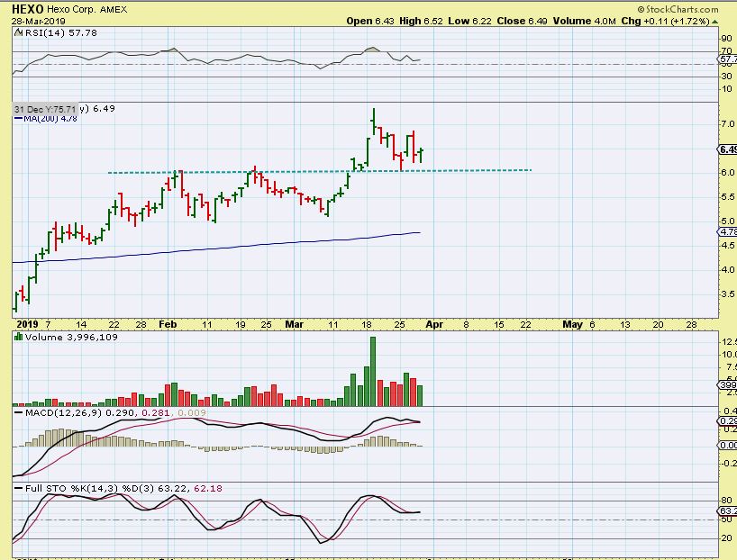Click the 3.5 price axis label
This screenshot has width=737, height=560.
tap(728, 294)
